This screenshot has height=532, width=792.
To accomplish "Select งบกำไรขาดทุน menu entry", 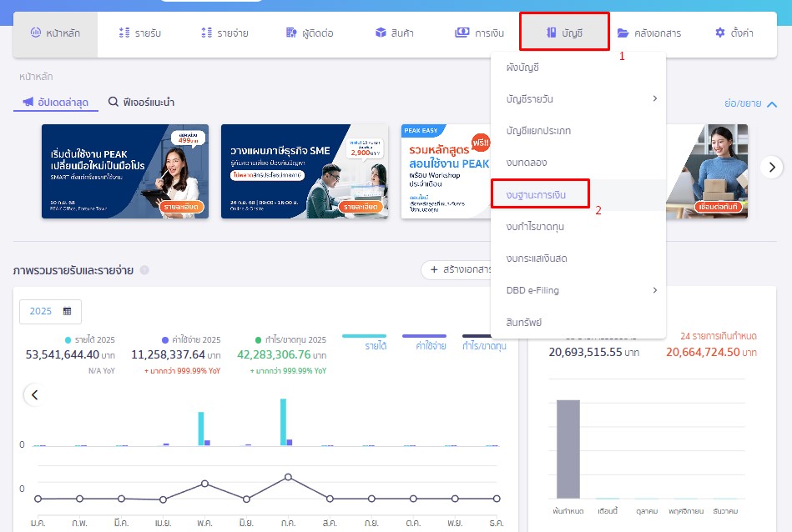I will pyautogui.click(x=578, y=227).
